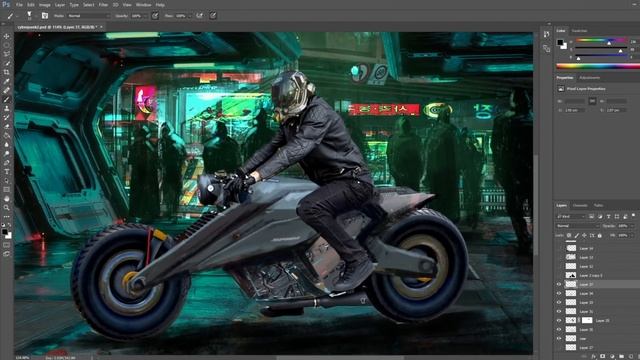This screenshot has height=360, width=640.
Task: Switch to the Paths tab
Action: (x=598, y=205)
